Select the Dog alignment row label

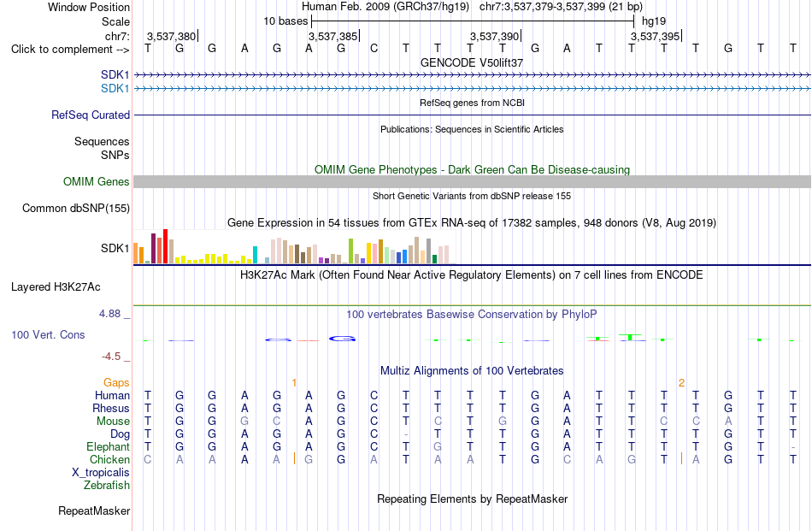pyautogui.click(x=120, y=434)
